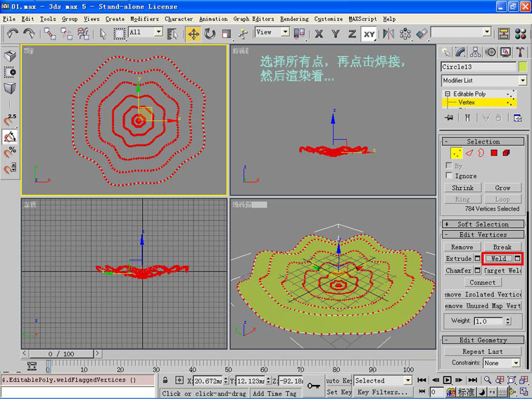Toggle Auto Key animation mode

[x=338, y=380]
